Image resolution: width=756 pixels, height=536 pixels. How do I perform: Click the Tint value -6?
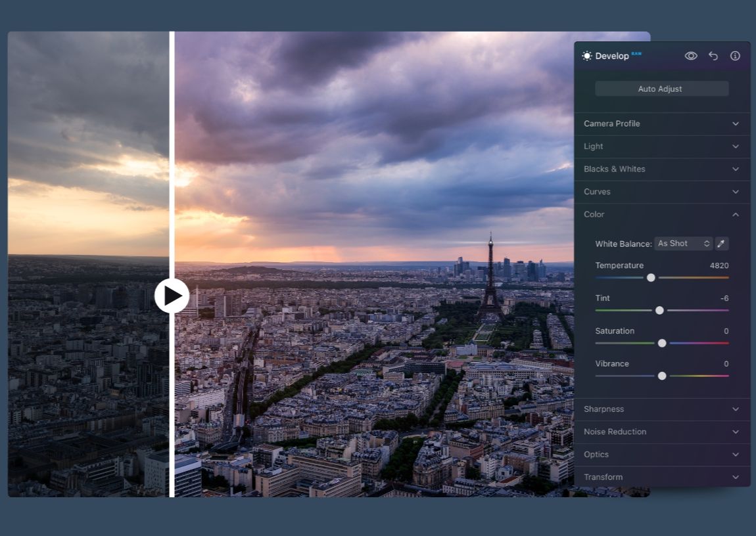[724, 298]
